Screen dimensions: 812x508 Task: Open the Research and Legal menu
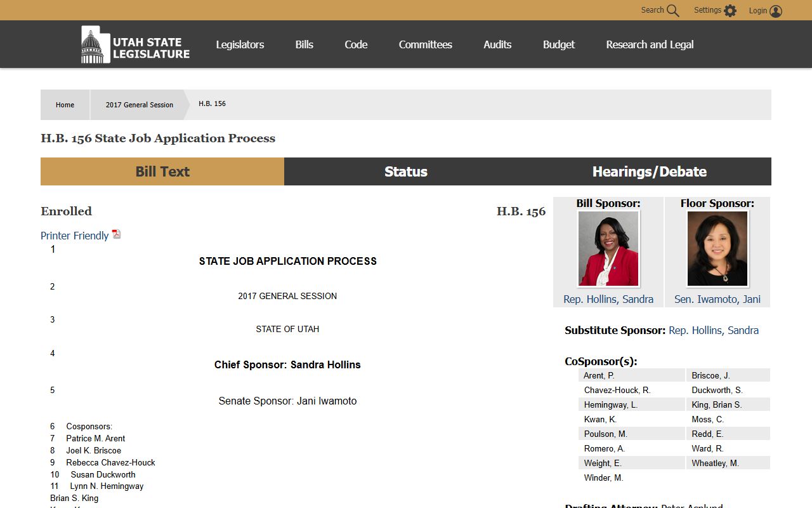650,44
